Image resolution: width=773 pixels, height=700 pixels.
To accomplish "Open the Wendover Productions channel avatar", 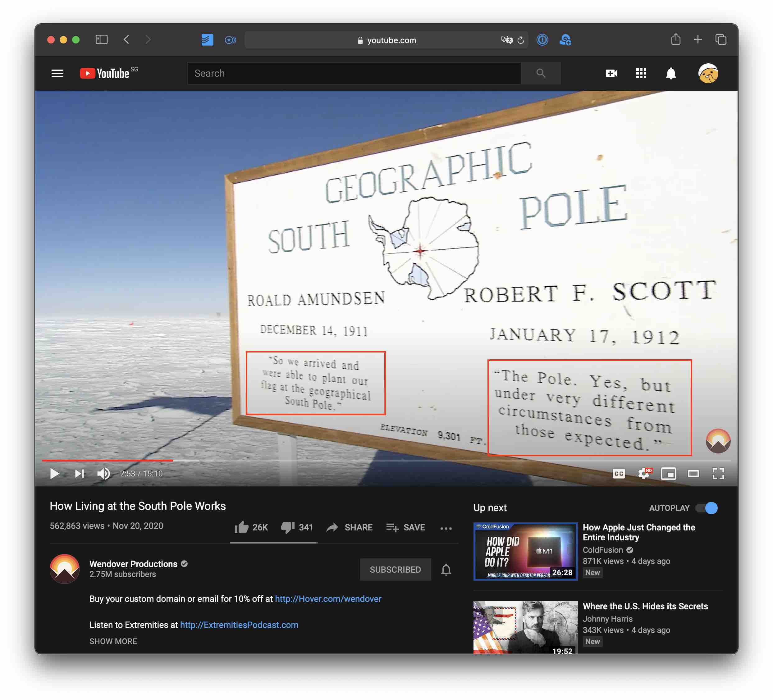I will click(64, 569).
